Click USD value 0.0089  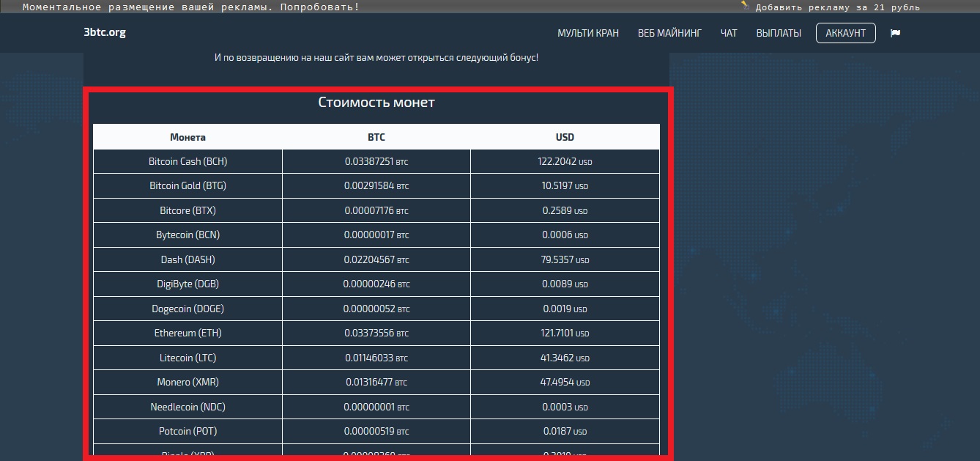(x=565, y=284)
